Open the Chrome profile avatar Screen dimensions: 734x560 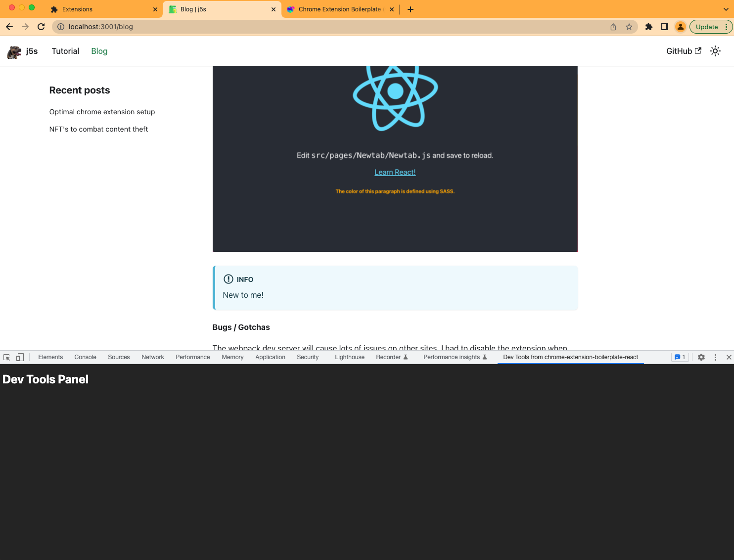click(x=681, y=27)
